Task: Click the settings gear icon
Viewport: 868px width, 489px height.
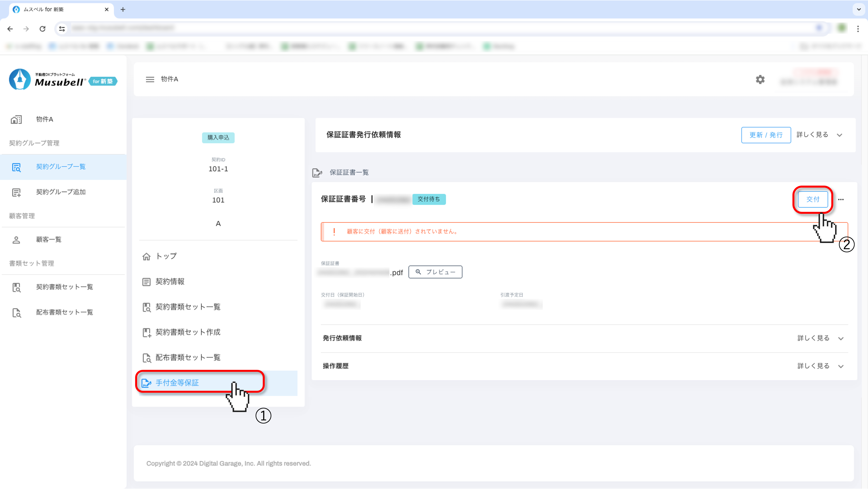Action: 760,79
